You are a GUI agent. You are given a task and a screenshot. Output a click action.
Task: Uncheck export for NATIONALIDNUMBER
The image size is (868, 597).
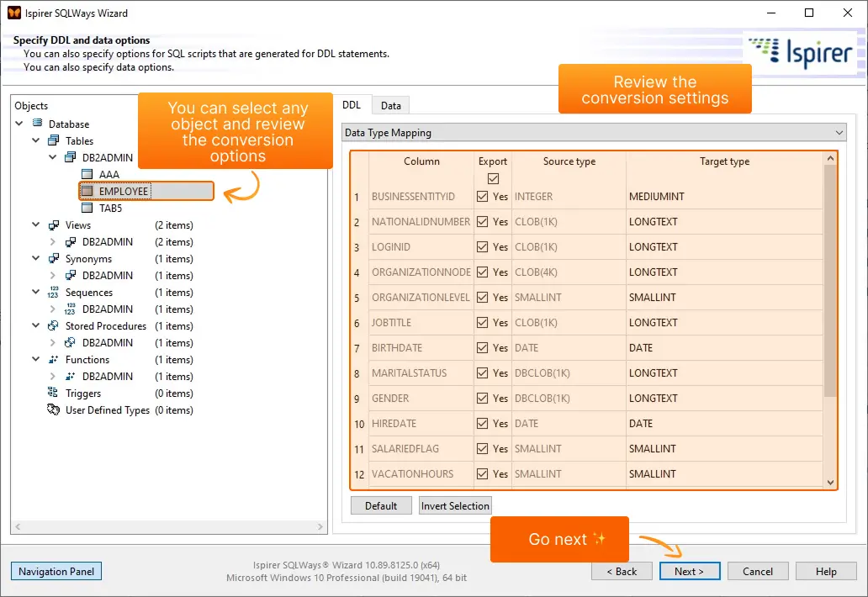(x=482, y=221)
